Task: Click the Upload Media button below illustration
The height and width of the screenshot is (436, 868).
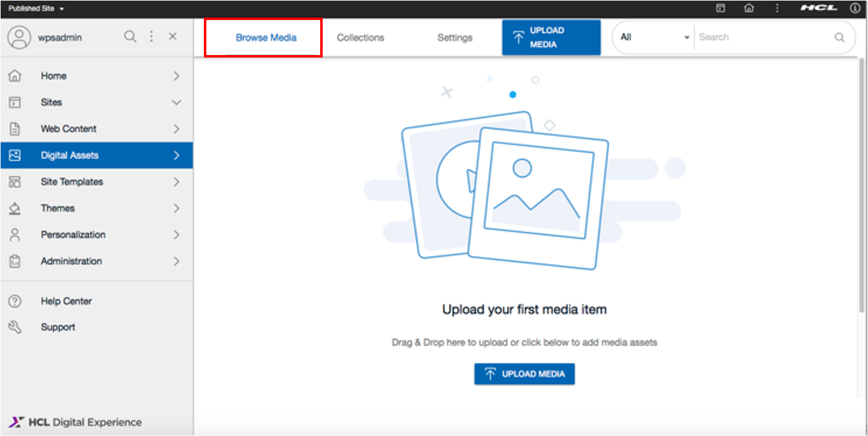Action: pos(524,374)
